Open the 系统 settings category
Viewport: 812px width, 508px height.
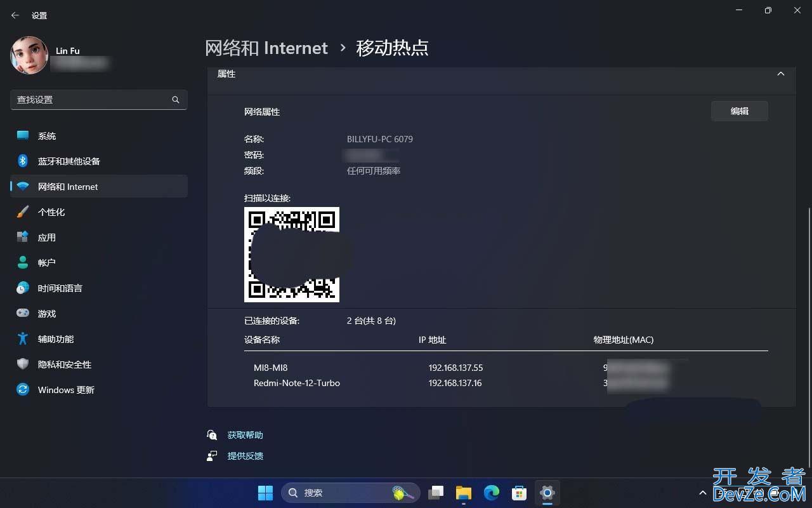[x=99, y=136]
